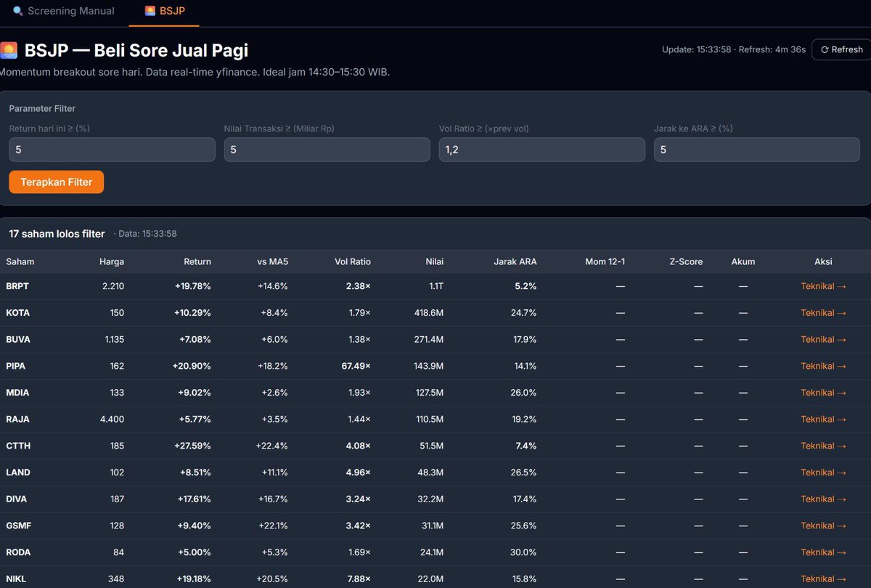
Task: Select the GSMF ticker cell
Action: click(18, 526)
